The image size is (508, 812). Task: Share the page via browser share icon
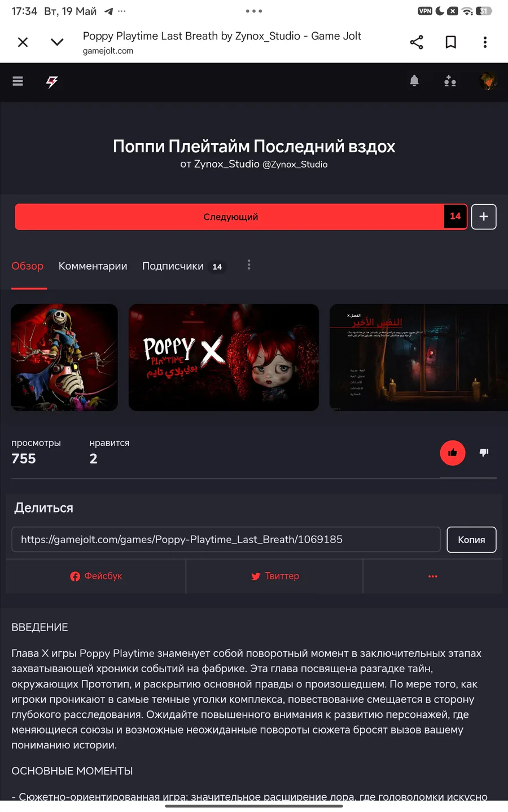tap(417, 42)
